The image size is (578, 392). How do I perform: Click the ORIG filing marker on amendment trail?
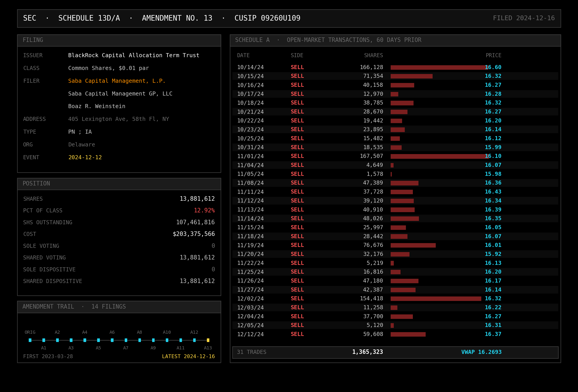point(30,340)
